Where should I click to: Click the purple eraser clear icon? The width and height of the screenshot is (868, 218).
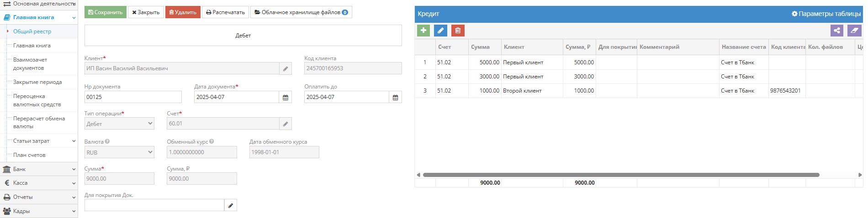coord(854,31)
